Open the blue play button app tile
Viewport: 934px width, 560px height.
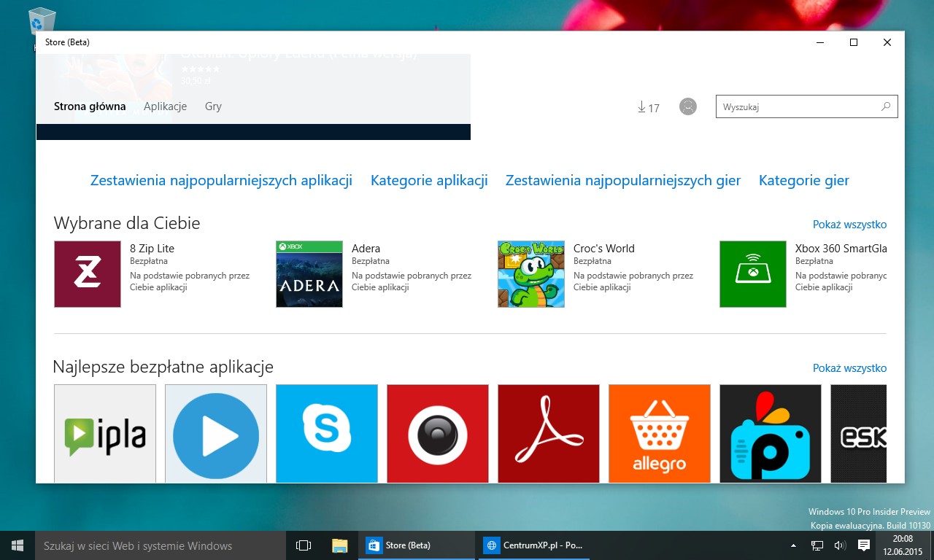click(216, 434)
